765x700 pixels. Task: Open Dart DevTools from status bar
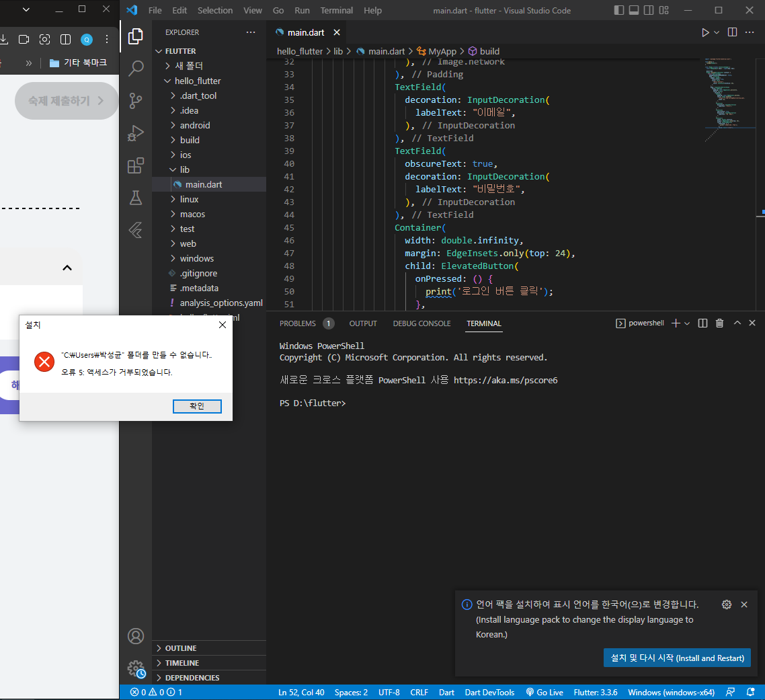[489, 692]
